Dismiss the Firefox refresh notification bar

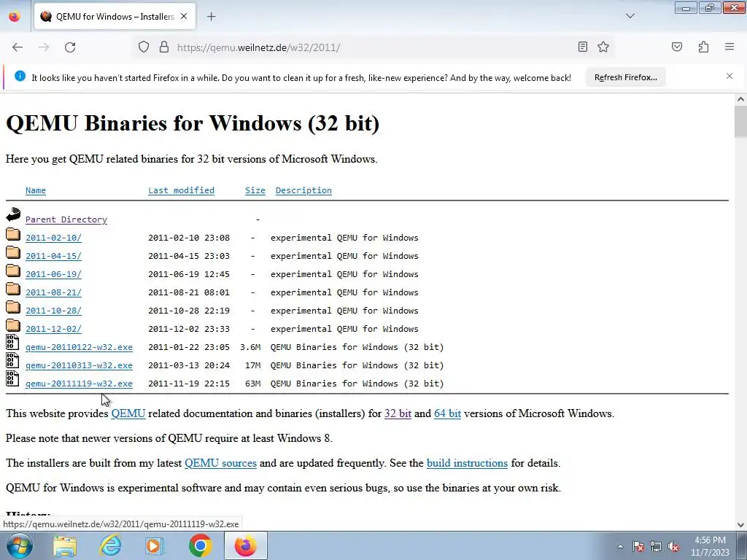[729, 76]
